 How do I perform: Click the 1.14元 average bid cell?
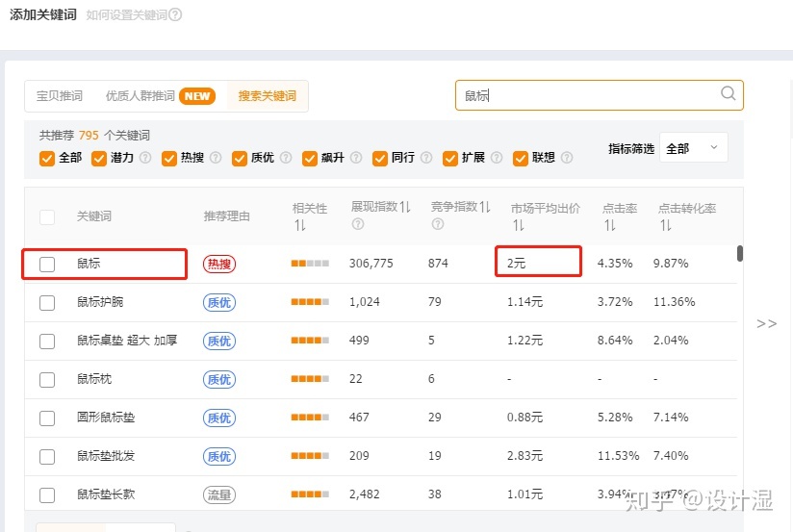tap(524, 302)
